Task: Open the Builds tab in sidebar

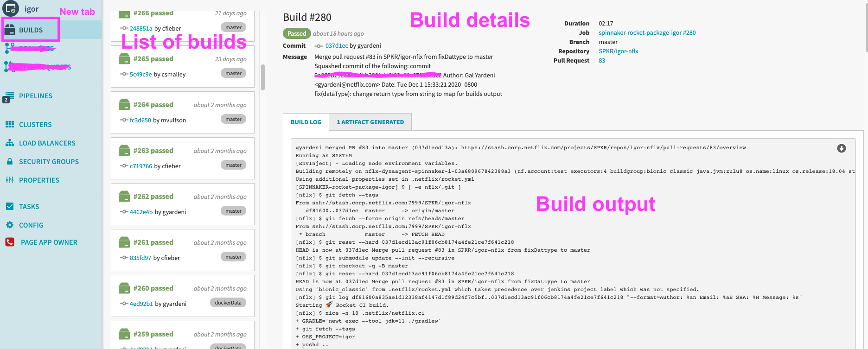Action: pyautogui.click(x=31, y=30)
